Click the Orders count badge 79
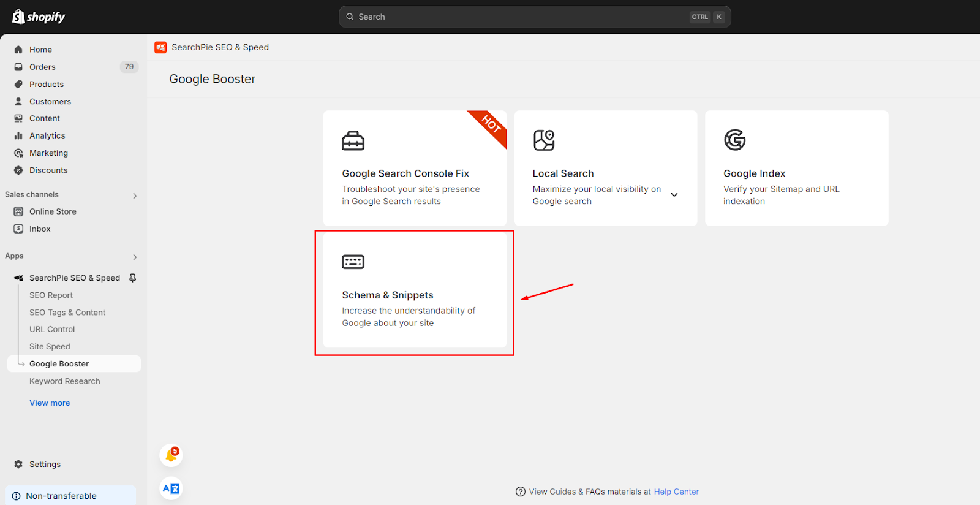 (x=129, y=67)
